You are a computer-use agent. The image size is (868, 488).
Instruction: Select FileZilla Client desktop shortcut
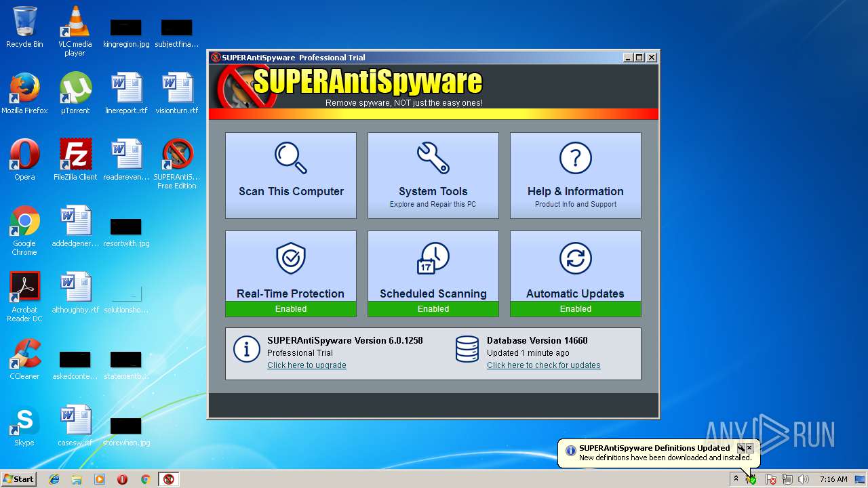[x=75, y=160]
